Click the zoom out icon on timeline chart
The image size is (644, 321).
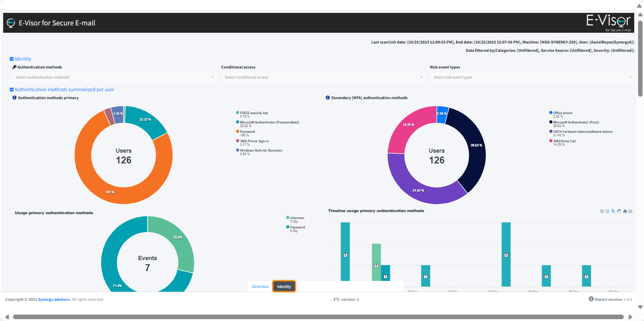coord(607,211)
